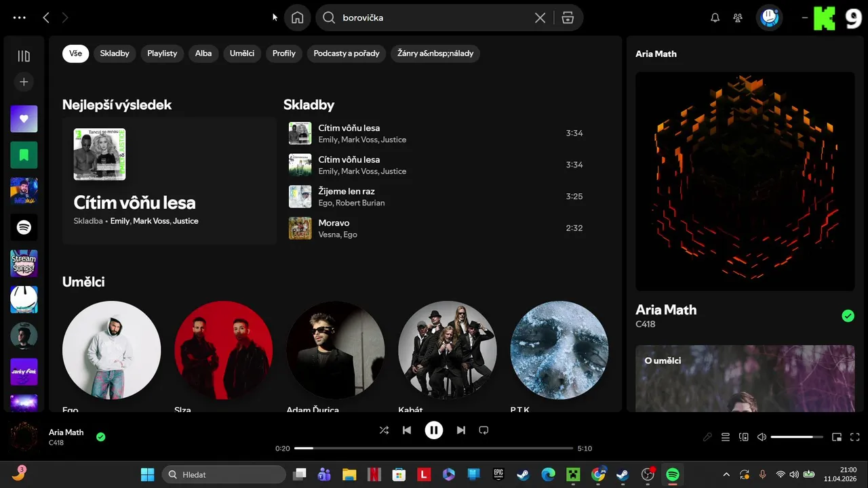Screen dimensions: 868x488
Task: Open File Explorer from the taskbar
Action: (x=349, y=474)
